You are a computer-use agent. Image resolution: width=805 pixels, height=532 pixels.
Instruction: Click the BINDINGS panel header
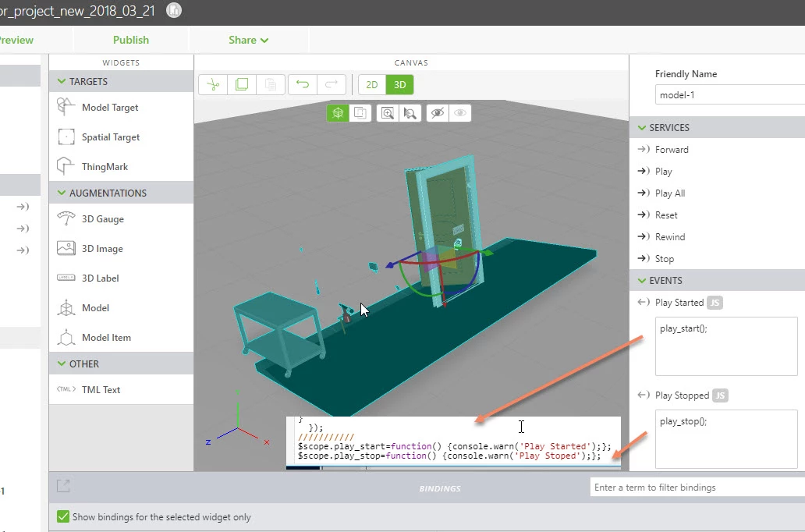pyautogui.click(x=440, y=488)
